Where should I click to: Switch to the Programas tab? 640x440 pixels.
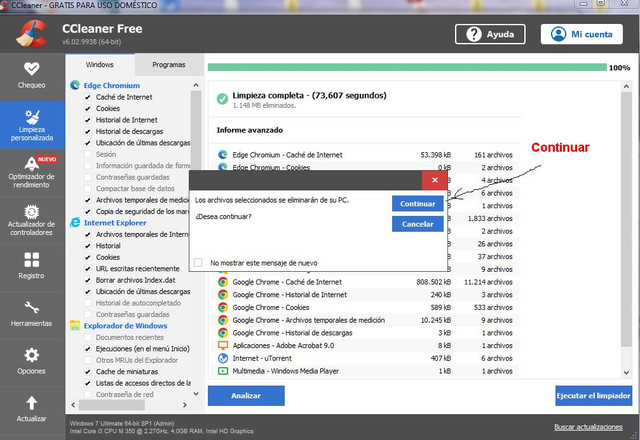click(169, 64)
